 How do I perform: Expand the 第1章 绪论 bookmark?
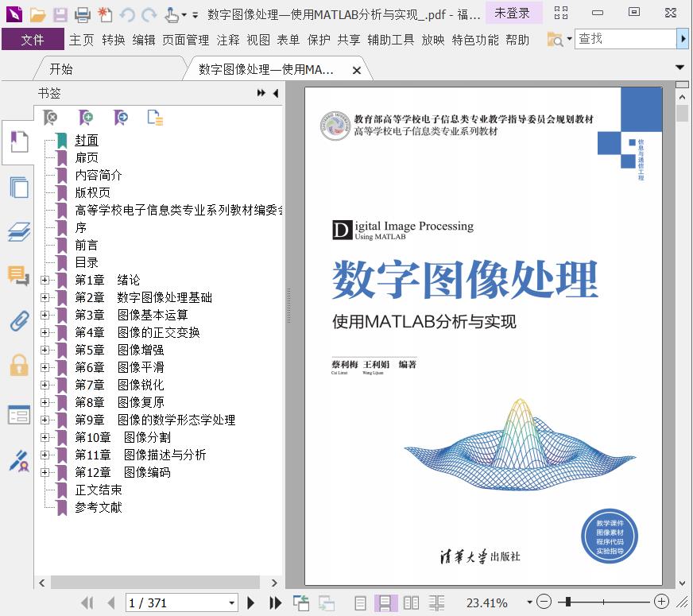point(45,280)
